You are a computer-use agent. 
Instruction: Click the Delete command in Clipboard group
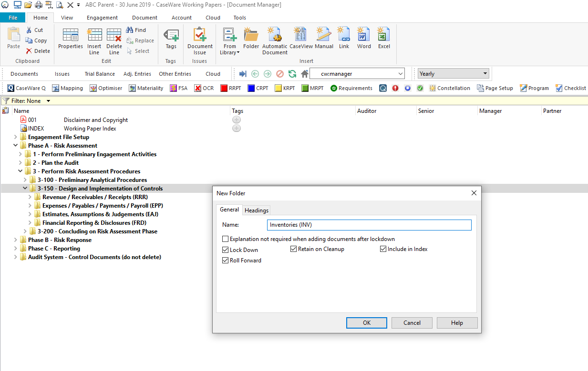(38, 51)
